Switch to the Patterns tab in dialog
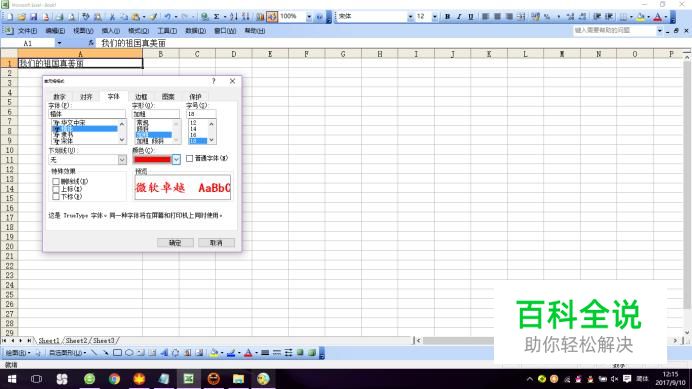This screenshot has width=692, height=389. (168, 97)
